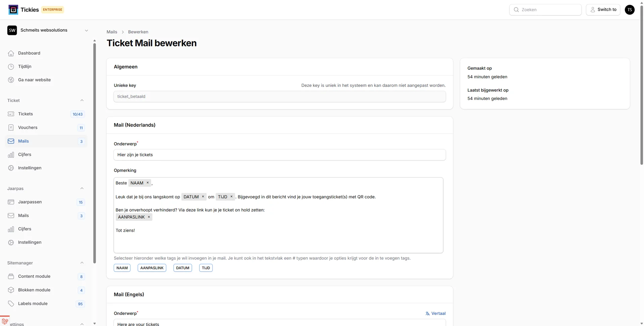Screen dimensions: 644x326
Task: Open Vouchers via its sidebar icon
Action: pyautogui.click(x=11, y=127)
